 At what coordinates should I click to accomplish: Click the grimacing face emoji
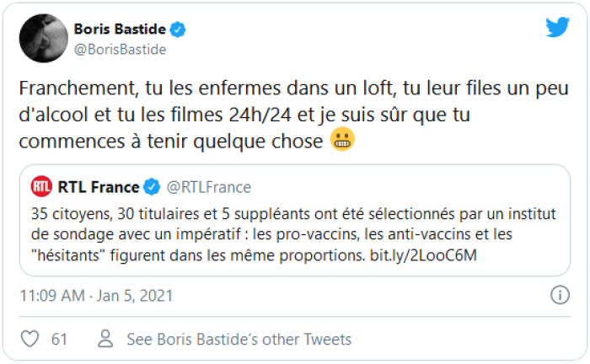point(342,142)
